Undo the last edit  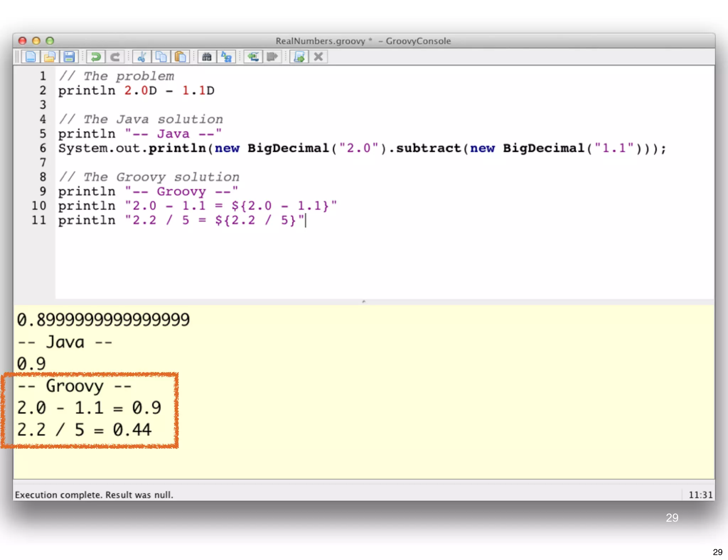(x=96, y=57)
